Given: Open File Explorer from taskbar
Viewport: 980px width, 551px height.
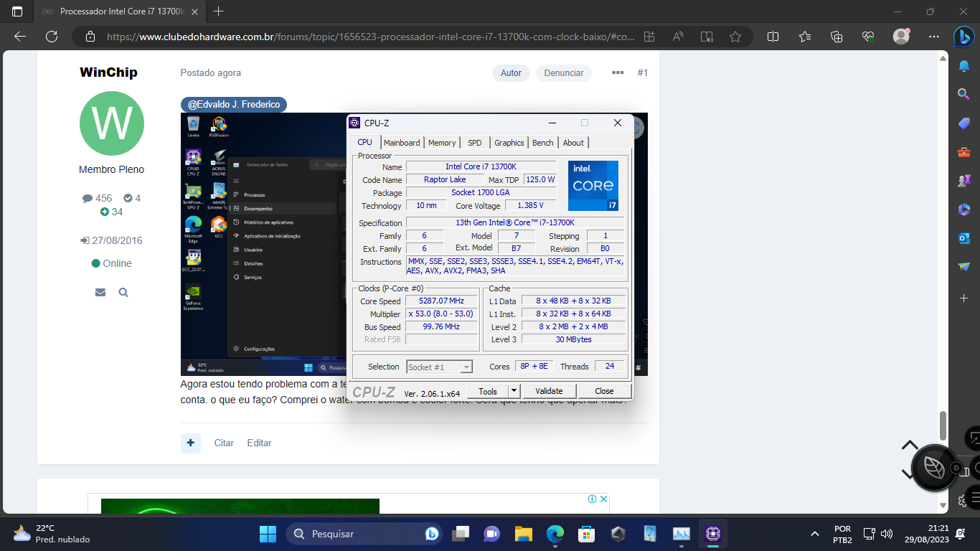Looking at the screenshot, I should pos(524,534).
